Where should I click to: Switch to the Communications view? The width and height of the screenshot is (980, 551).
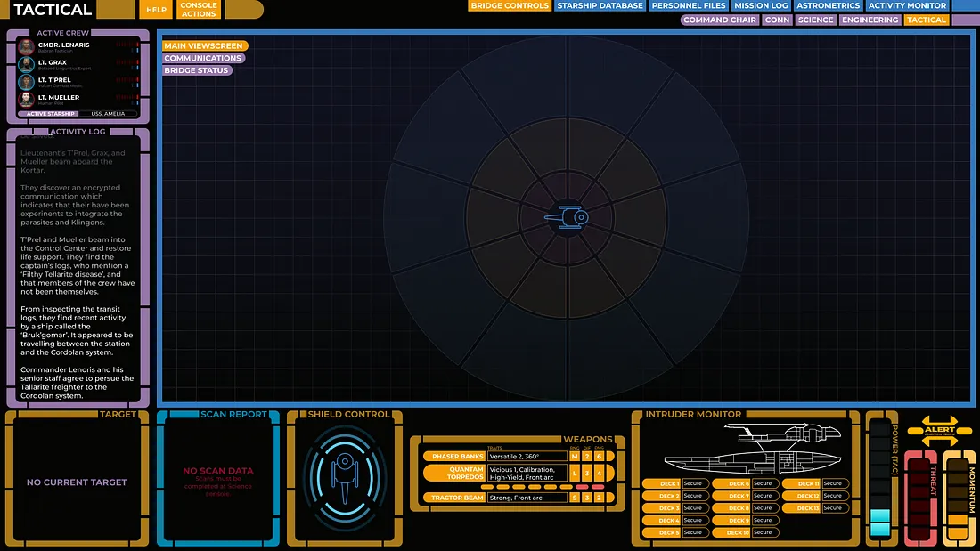203,58
